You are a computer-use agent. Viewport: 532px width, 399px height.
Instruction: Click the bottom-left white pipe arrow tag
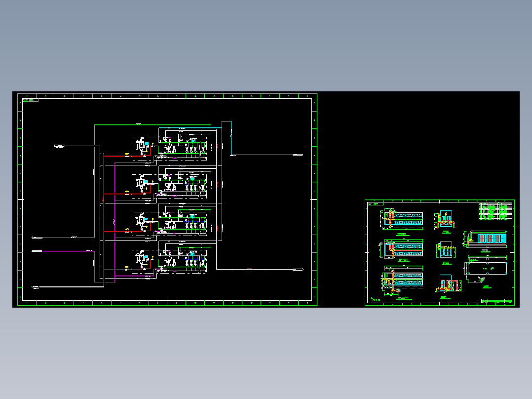36,287
